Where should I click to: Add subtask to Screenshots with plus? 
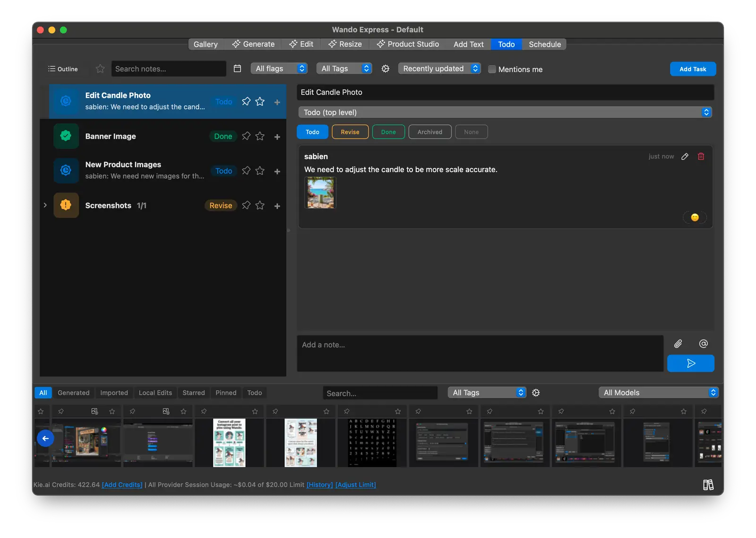pyautogui.click(x=277, y=206)
